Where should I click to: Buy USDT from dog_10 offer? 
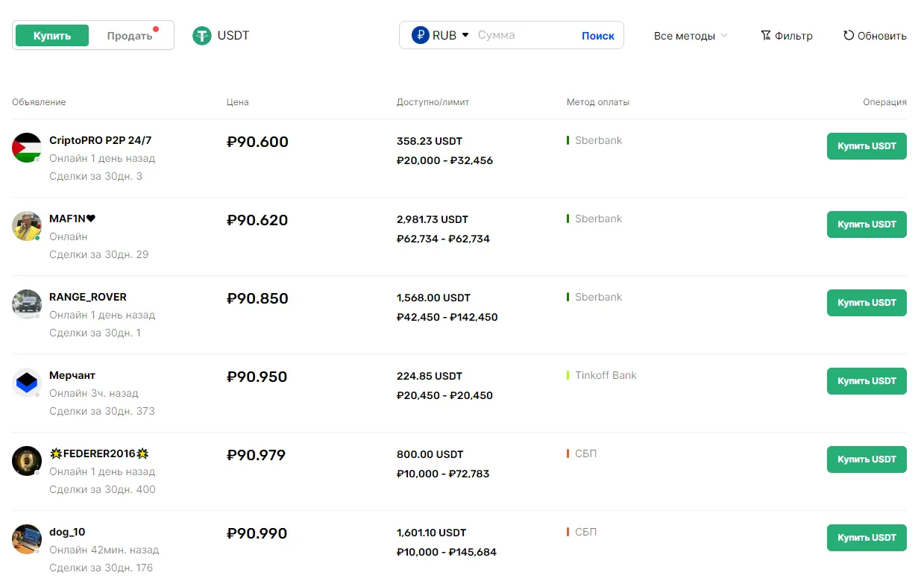tap(867, 538)
